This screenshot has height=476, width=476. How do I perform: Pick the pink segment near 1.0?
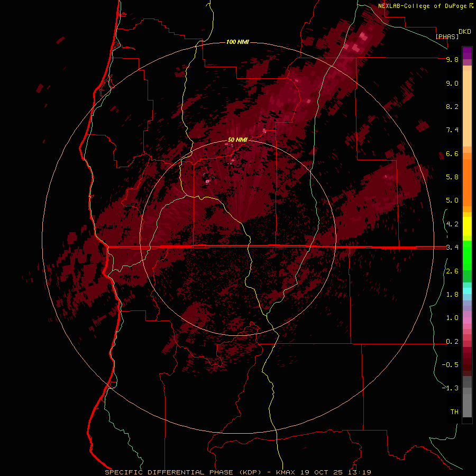467,320
